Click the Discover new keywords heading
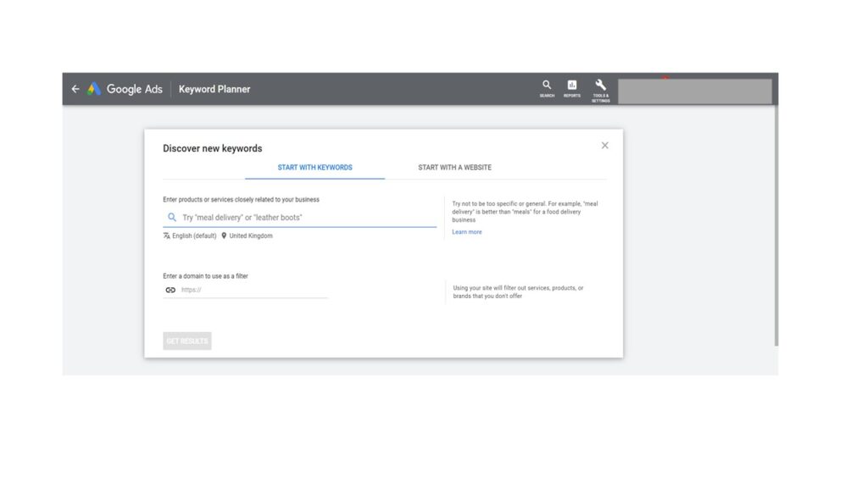The width and height of the screenshot is (868, 488). click(x=213, y=148)
